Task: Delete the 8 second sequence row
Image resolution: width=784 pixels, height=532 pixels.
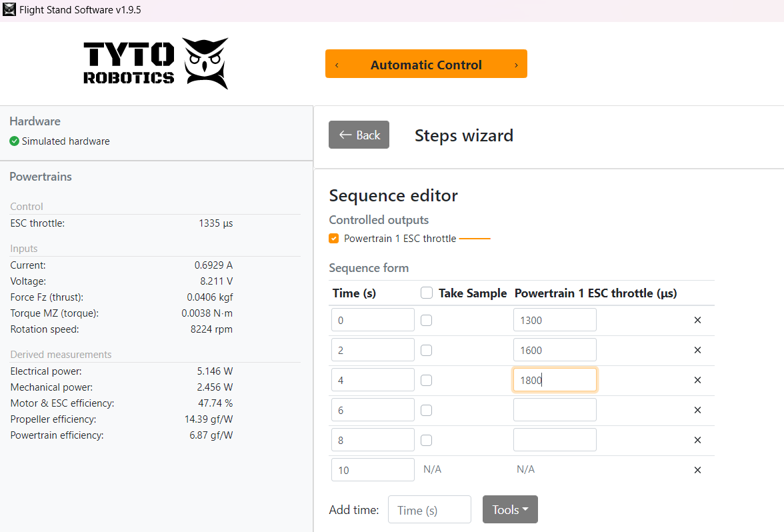Action: tap(697, 440)
